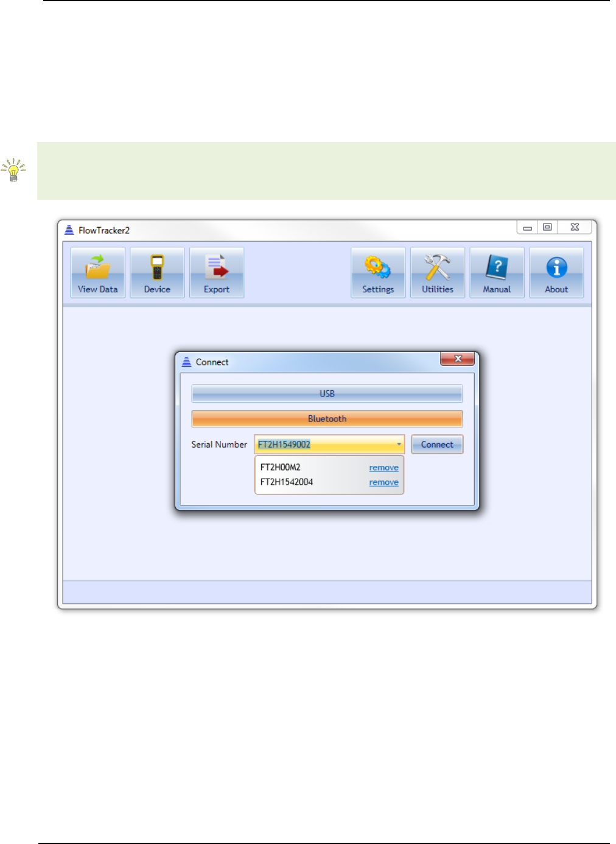Remove the FT2H00M2 entry

coord(383,468)
